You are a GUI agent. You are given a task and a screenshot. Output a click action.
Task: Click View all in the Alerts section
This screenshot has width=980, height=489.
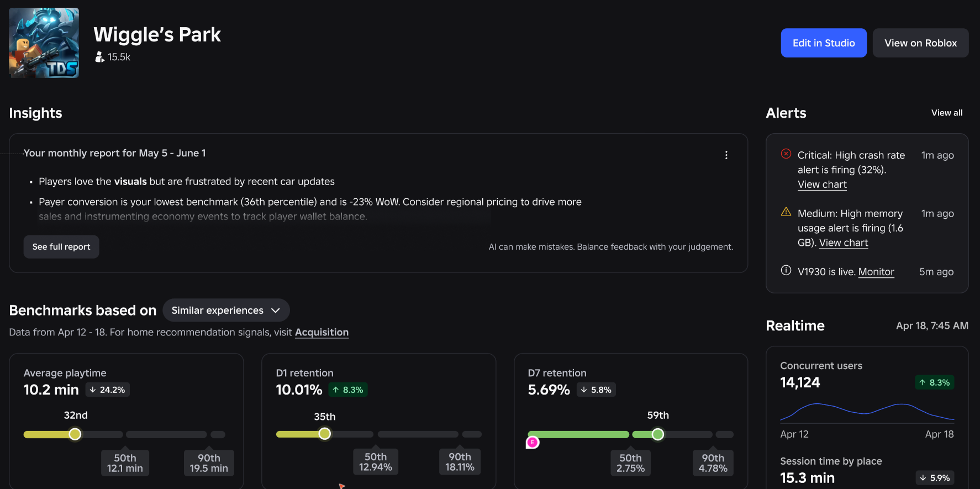point(947,113)
